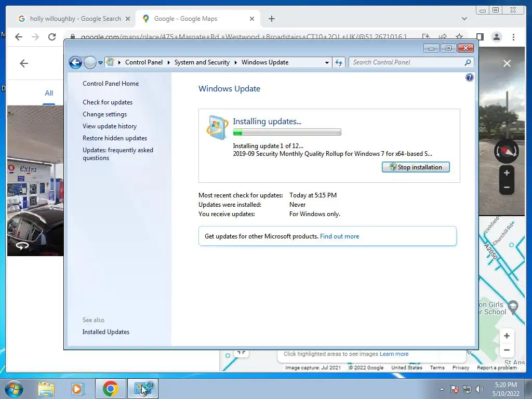Open View update history
Image resolution: width=532 pixels, height=399 pixels.
(110, 126)
